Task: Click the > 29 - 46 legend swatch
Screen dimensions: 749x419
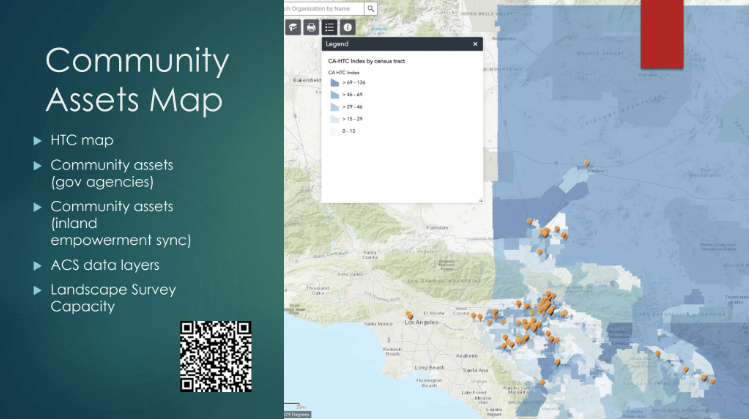Action: click(335, 106)
